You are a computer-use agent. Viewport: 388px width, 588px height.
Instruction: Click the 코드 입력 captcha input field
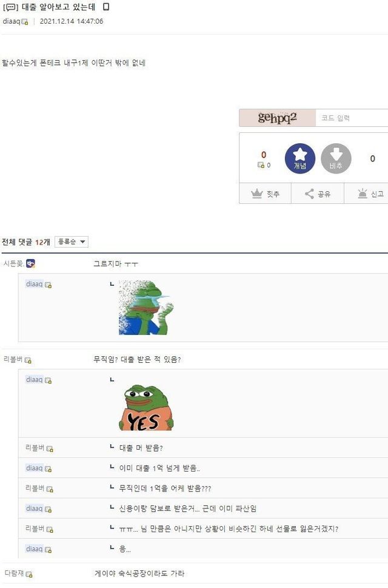pyautogui.click(x=352, y=118)
